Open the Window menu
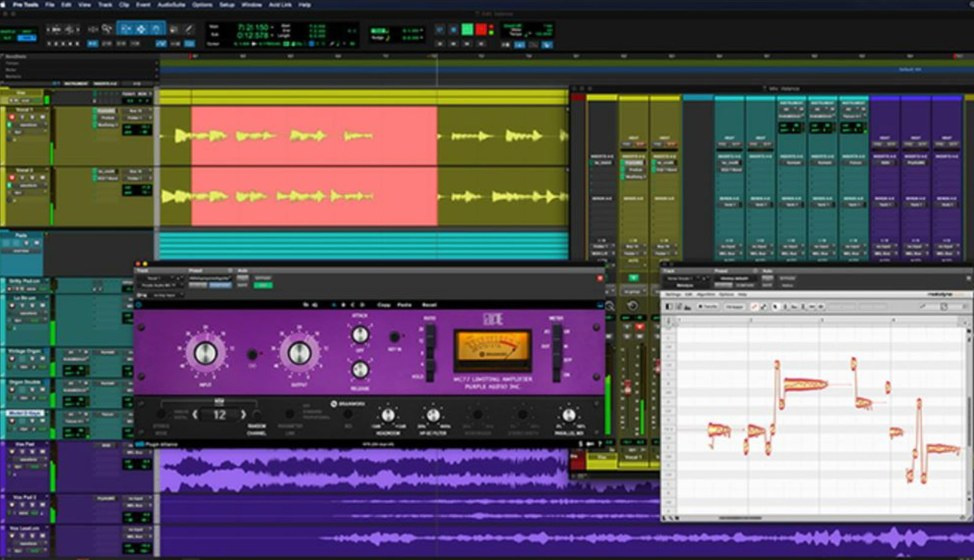The height and width of the screenshot is (560, 974). tap(251, 4)
